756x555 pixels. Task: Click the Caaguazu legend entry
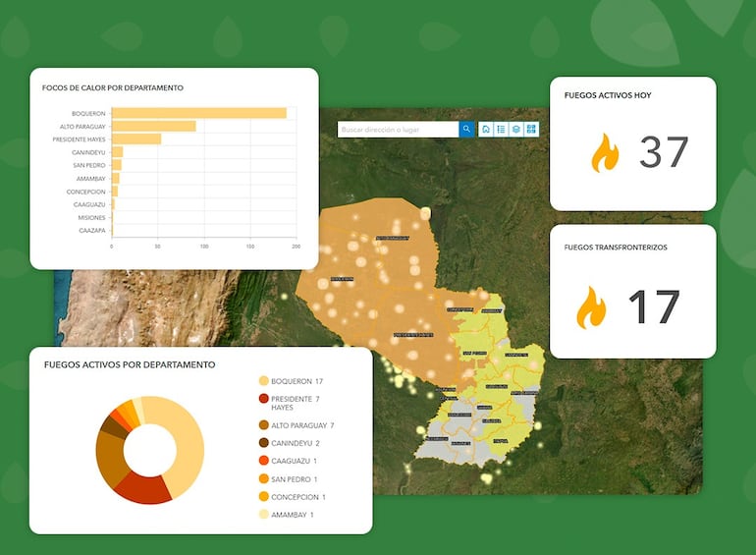point(293,461)
